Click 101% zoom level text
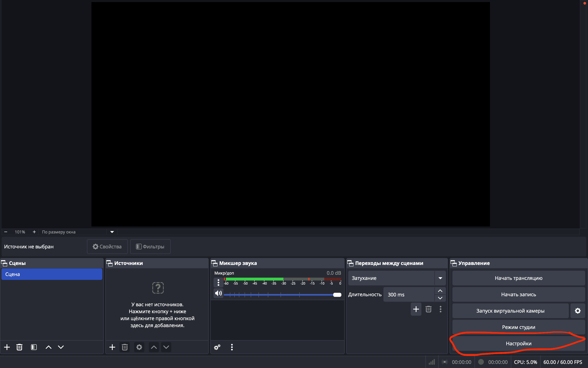 click(20, 232)
